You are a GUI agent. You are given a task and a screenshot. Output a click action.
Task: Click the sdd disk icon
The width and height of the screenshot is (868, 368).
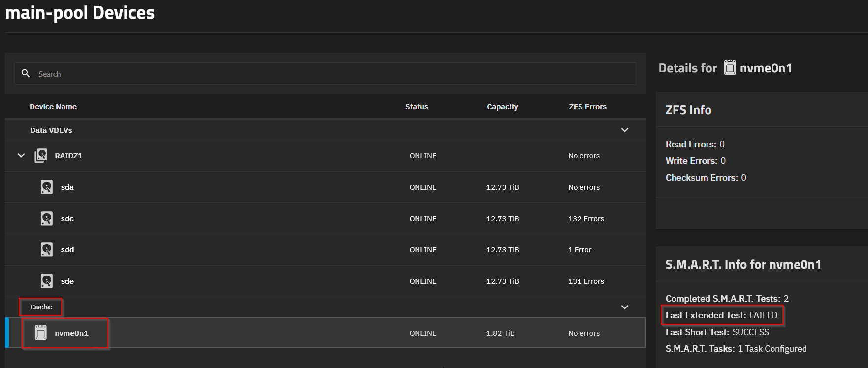pyautogui.click(x=47, y=249)
